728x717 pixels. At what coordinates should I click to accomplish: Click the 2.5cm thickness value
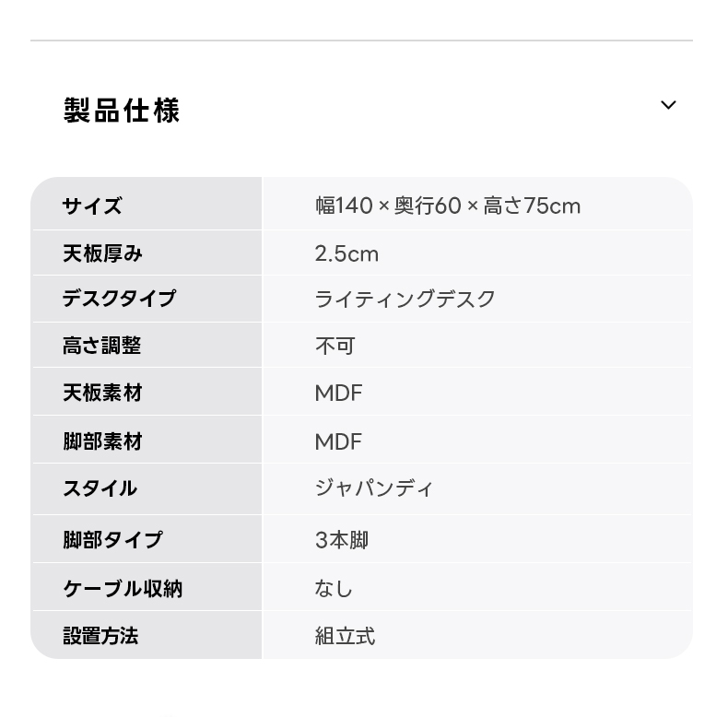click(x=346, y=253)
